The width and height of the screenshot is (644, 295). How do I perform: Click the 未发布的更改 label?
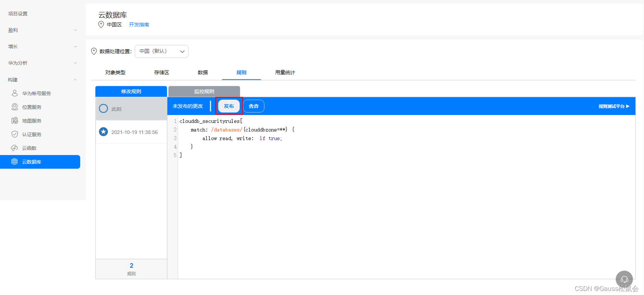coord(188,106)
